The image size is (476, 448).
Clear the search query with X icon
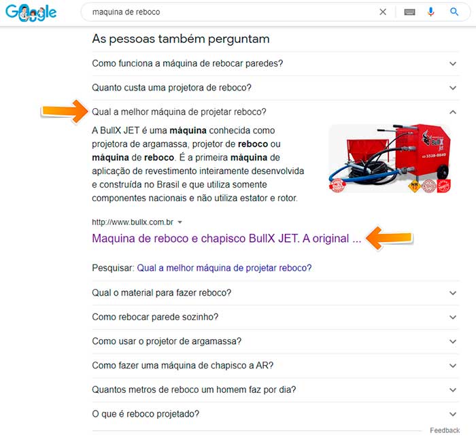pyautogui.click(x=383, y=12)
